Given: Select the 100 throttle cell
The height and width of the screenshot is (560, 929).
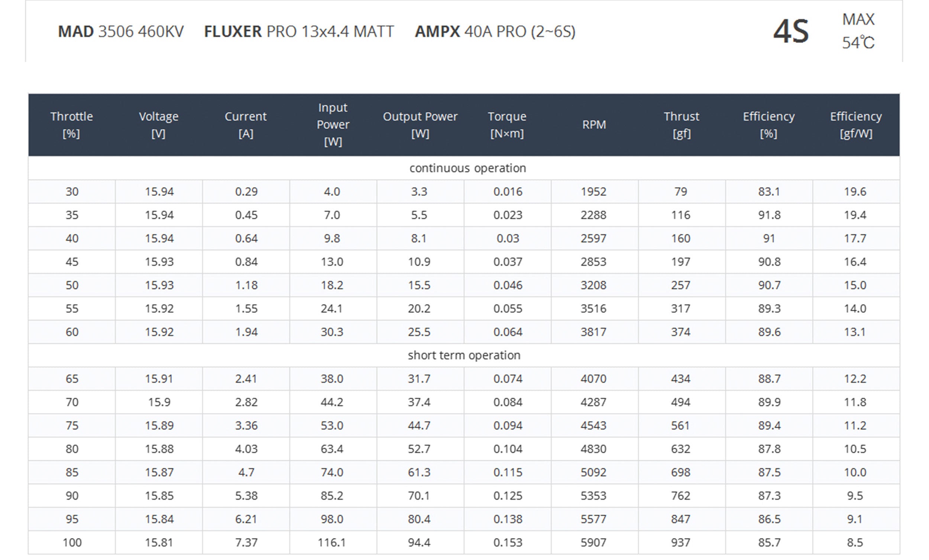Looking at the screenshot, I should [72, 543].
